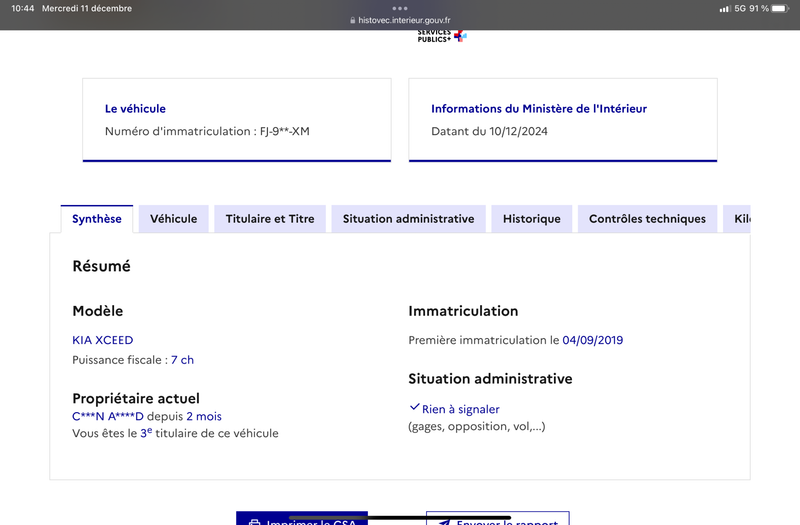The image size is (800, 525).
Task: Click the KIA XCEED model text
Action: click(103, 340)
